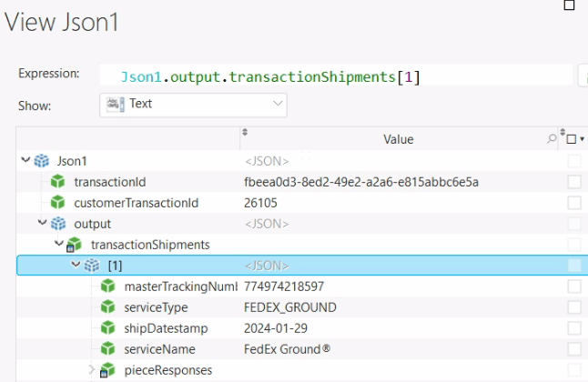Click the customerTransactionId cube icon
This screenshot has height=382, width=588.
[58, 203]
